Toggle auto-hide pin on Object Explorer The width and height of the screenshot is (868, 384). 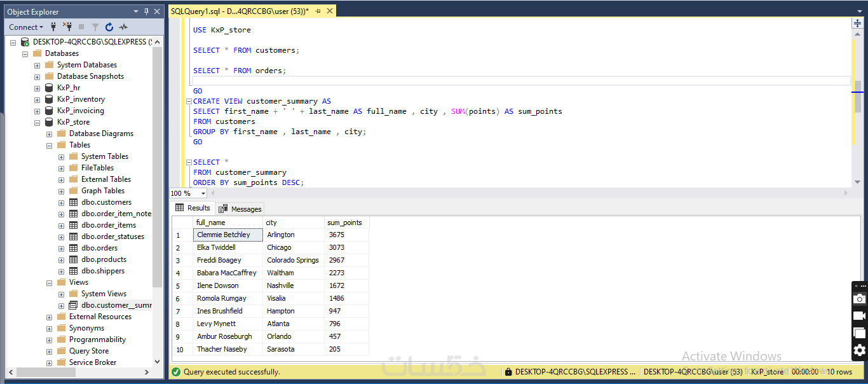(x=147, y=11)
